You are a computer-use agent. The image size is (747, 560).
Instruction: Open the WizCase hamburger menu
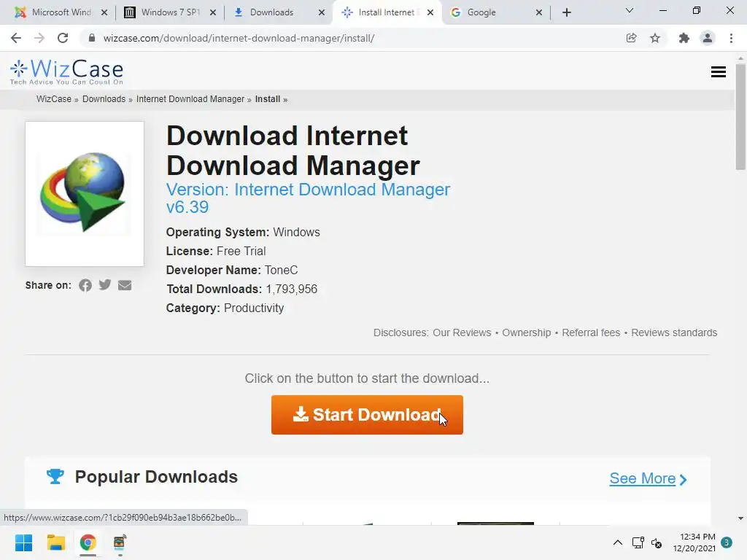(x=718, y=72)
